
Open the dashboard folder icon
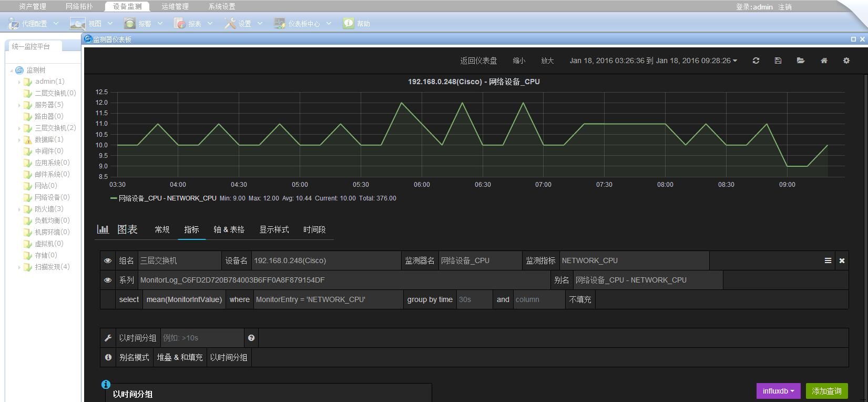tap(801, 61)
